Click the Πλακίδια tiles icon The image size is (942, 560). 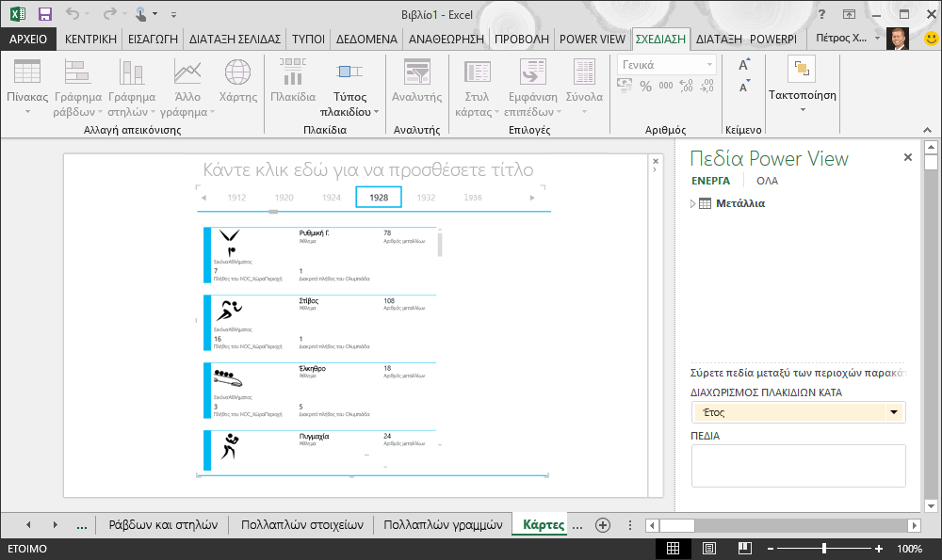click(x=293, y=81)
